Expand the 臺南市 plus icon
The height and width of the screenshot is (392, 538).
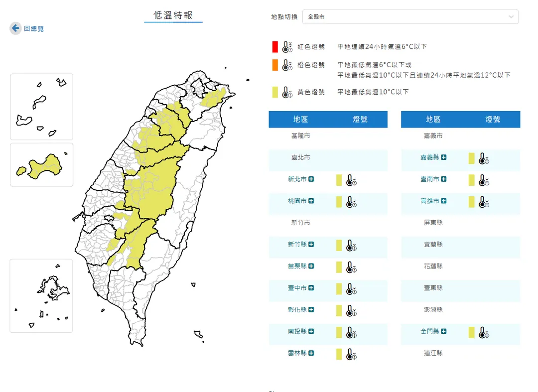click(444, 179)
